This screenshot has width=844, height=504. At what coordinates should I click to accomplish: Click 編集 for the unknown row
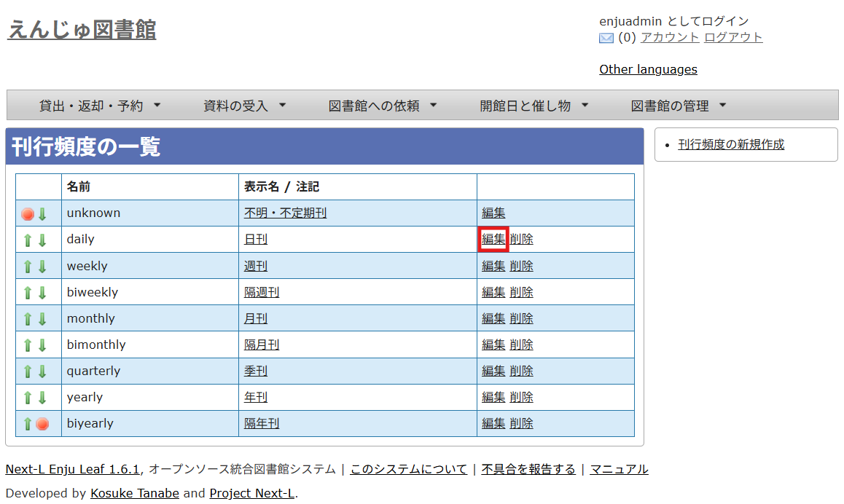point(493,213)
